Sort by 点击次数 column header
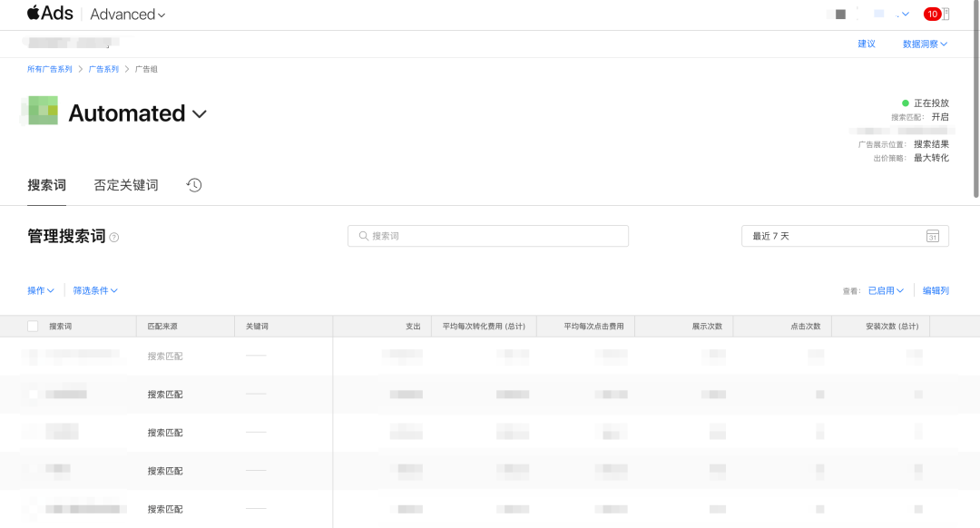 (806, 327)
